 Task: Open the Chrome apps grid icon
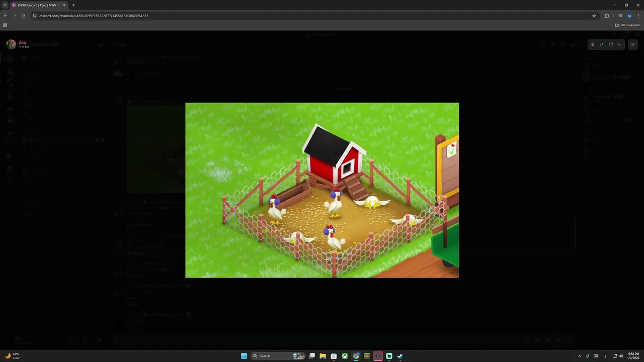(x=5, y=25)
